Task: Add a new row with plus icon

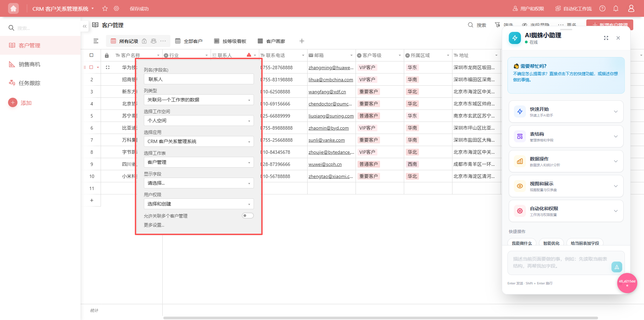Action: (x=92, y=200)
